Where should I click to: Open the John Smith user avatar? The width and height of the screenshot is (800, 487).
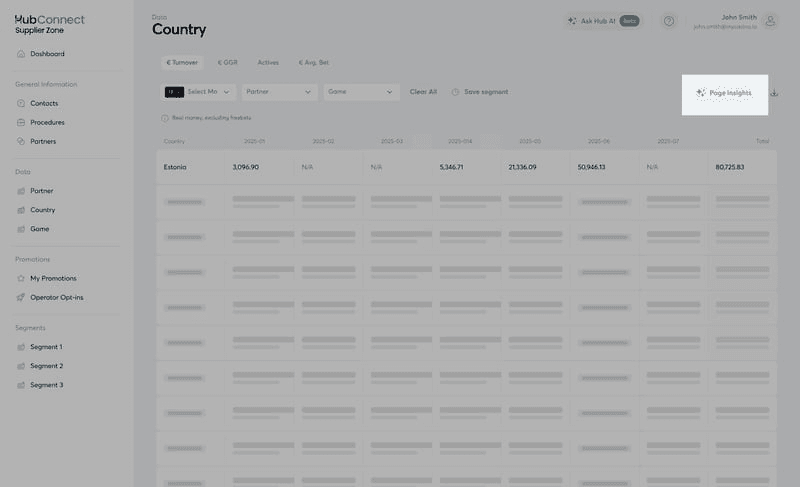tap(770, 21)
